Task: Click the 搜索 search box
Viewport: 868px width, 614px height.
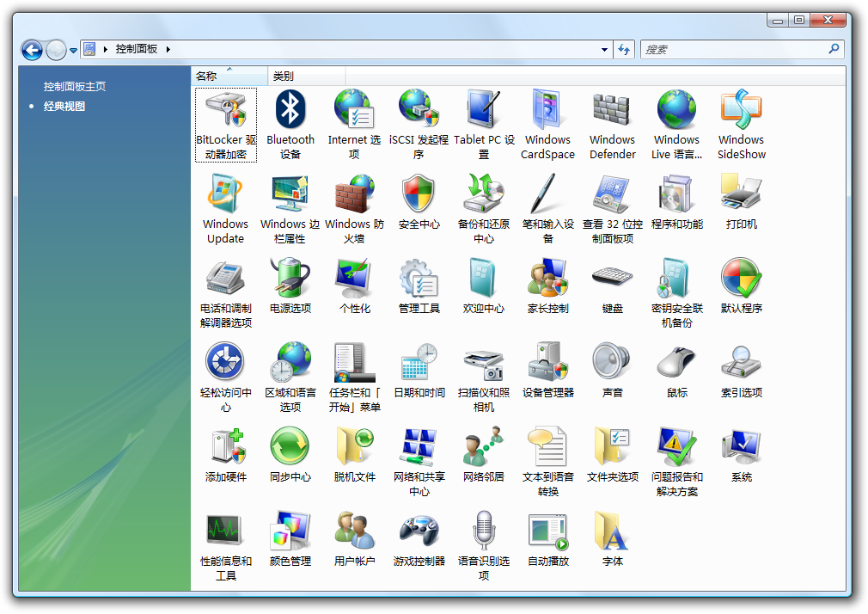Action: pos(735,50)
